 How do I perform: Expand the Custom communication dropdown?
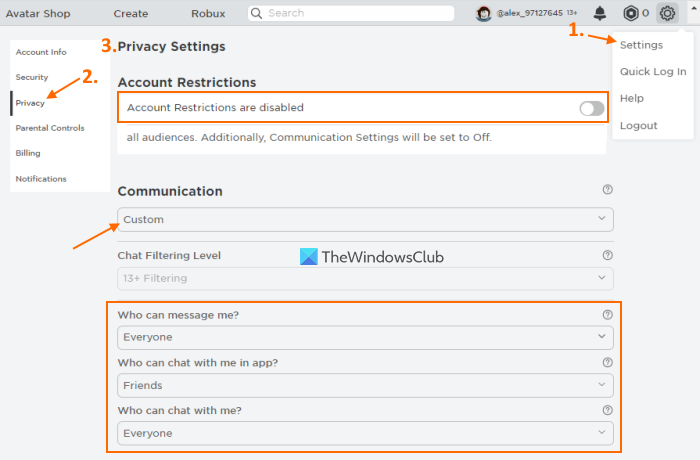[365, 219]
